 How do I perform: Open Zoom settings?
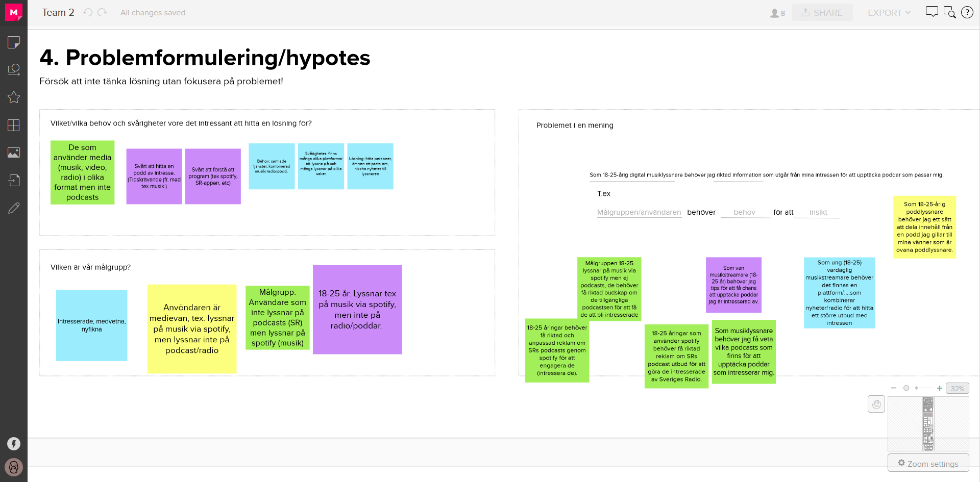pos(928,463)
